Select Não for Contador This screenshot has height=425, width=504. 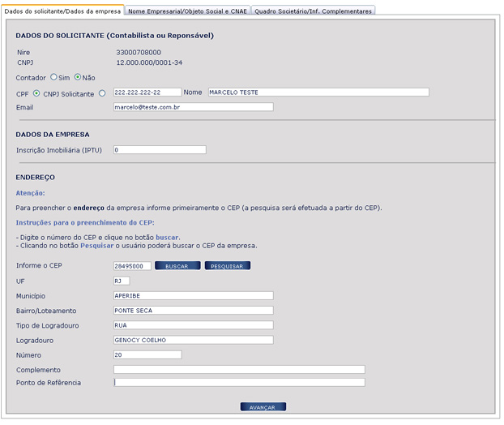(78, 77)
